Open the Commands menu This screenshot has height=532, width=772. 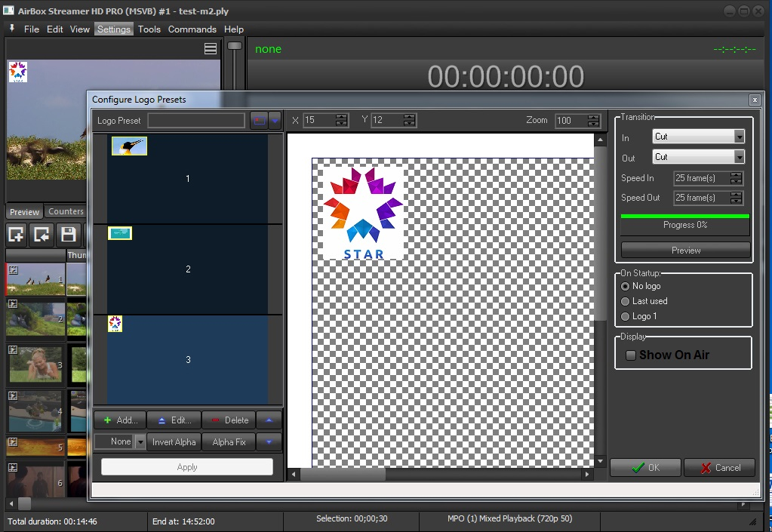(192, 29)
